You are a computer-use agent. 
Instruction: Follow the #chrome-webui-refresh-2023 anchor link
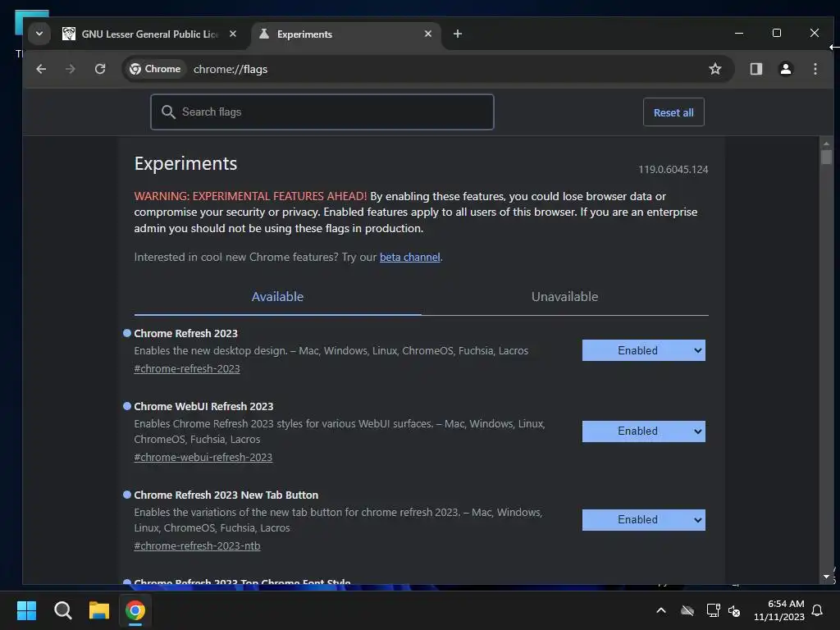tap(203, 457)
